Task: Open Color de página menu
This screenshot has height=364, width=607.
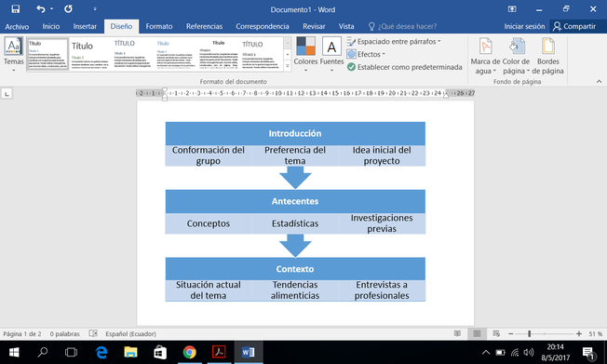Action: [x=516, y=56]
